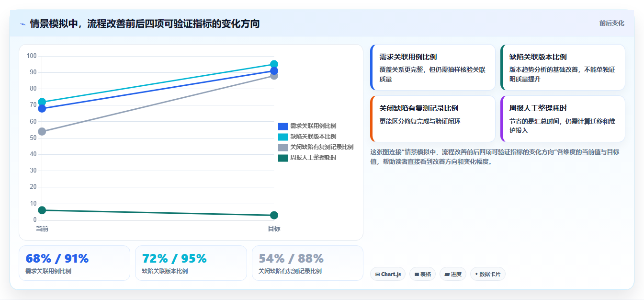Click the green data point at 目标 (3)
This screenshot has height=300, width=644.
pos(274,215)
